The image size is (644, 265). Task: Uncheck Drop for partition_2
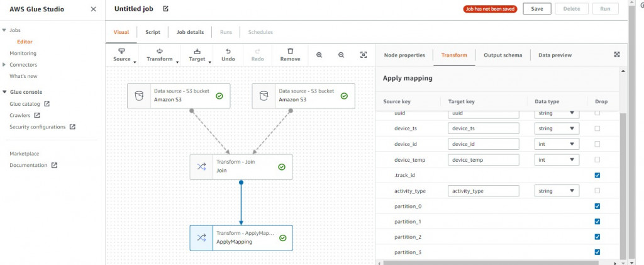(x=597, y=237)
